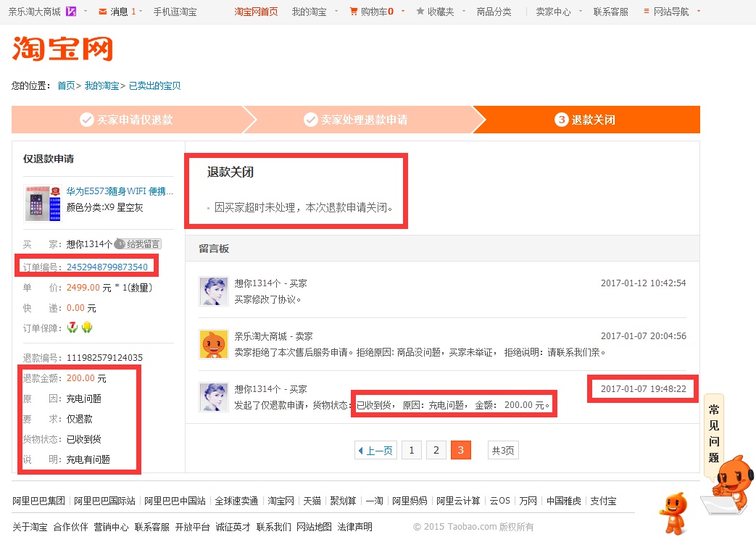The width and height of the screenshot is (756, 550).
Task: Click buyer avatar on 2017-01-07 19:48 message
Action: pyautogui.click(x=214, y=397)
